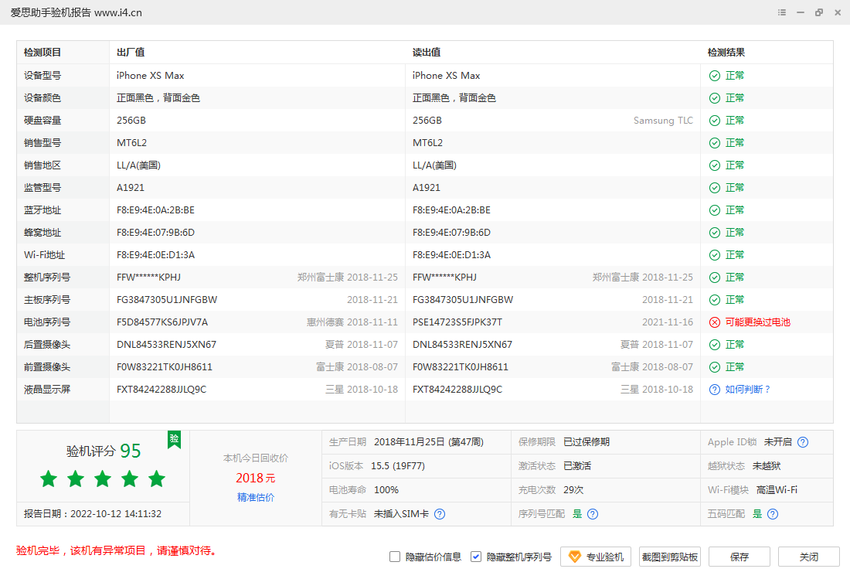Click the 检测项目 column header

(42, 53)
